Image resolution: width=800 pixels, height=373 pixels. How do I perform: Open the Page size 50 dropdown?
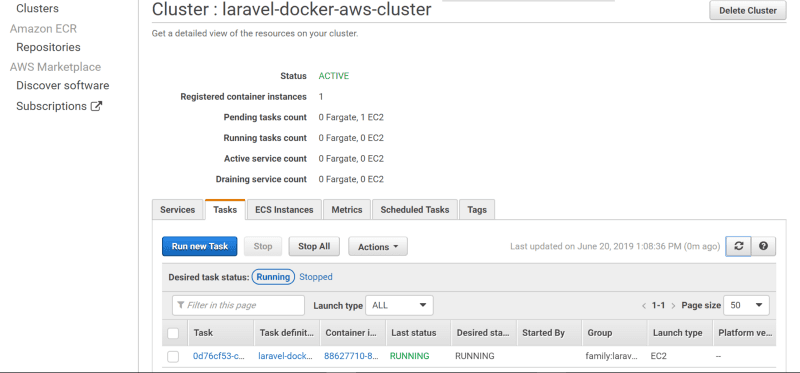pos(746,305)
